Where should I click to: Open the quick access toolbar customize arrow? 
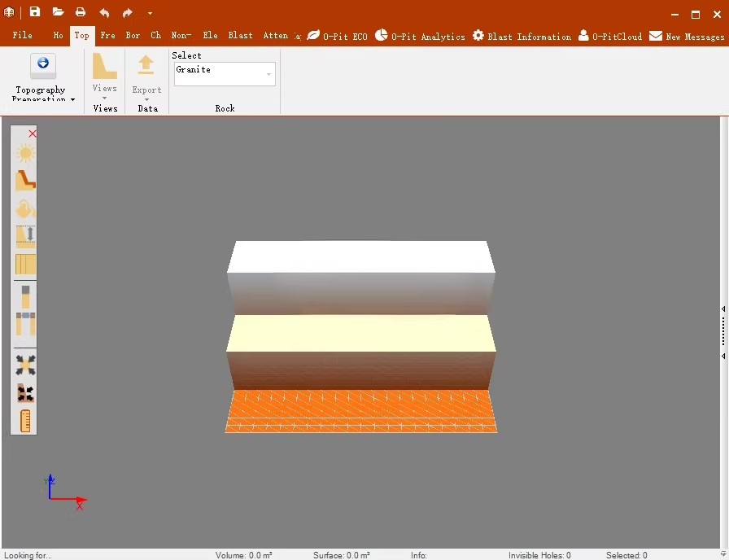coord(150,14)
